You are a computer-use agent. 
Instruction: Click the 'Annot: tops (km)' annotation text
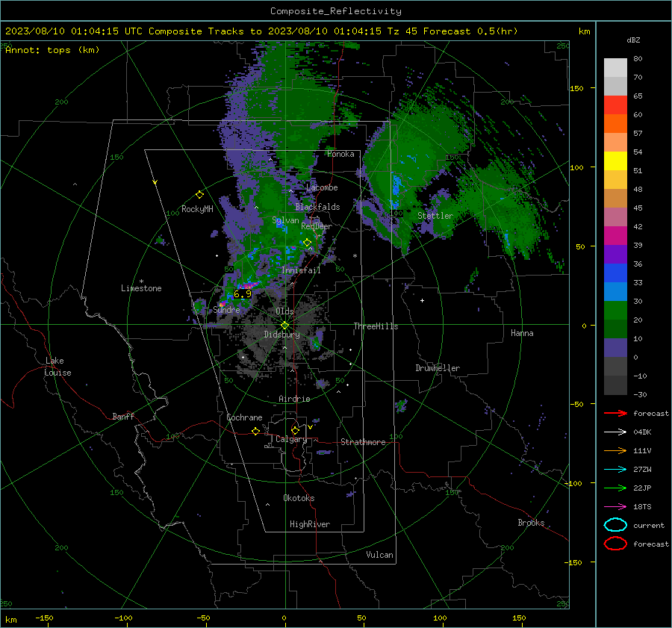pyautogui.click(x=52, y=50)
